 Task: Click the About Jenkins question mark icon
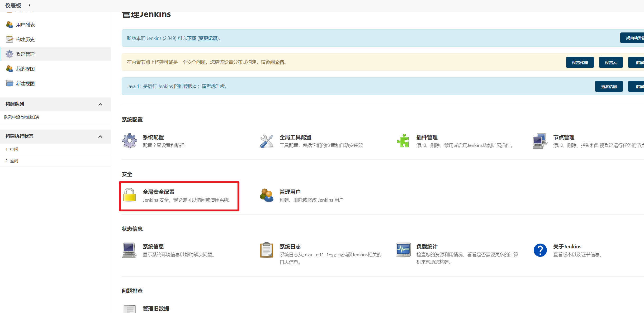540,250
